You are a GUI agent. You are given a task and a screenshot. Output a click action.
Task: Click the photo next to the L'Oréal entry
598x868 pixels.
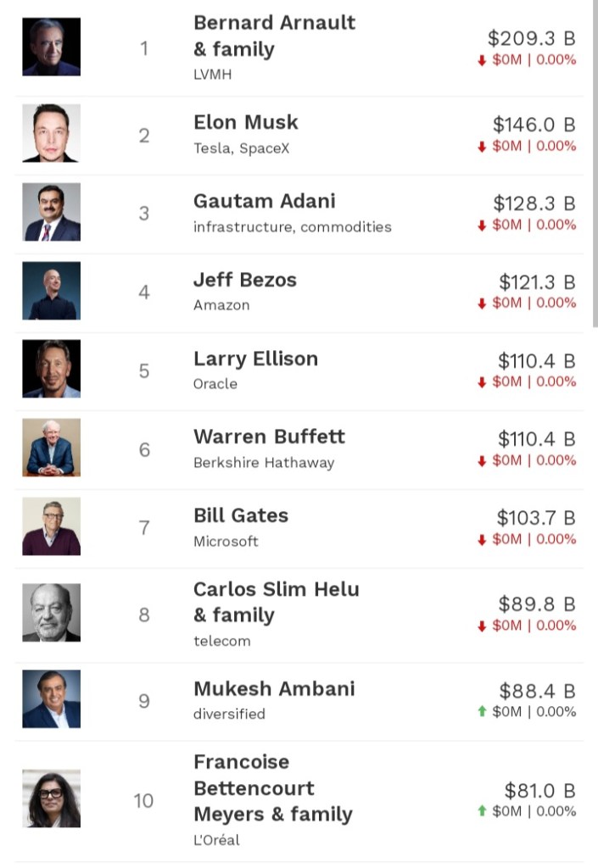[x=52, y=798]
